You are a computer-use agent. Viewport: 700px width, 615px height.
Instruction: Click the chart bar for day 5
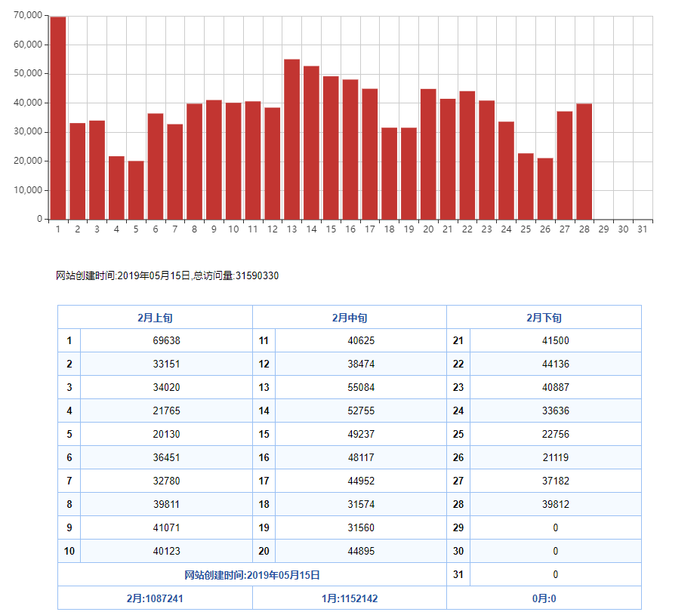(x=136, y=190)
